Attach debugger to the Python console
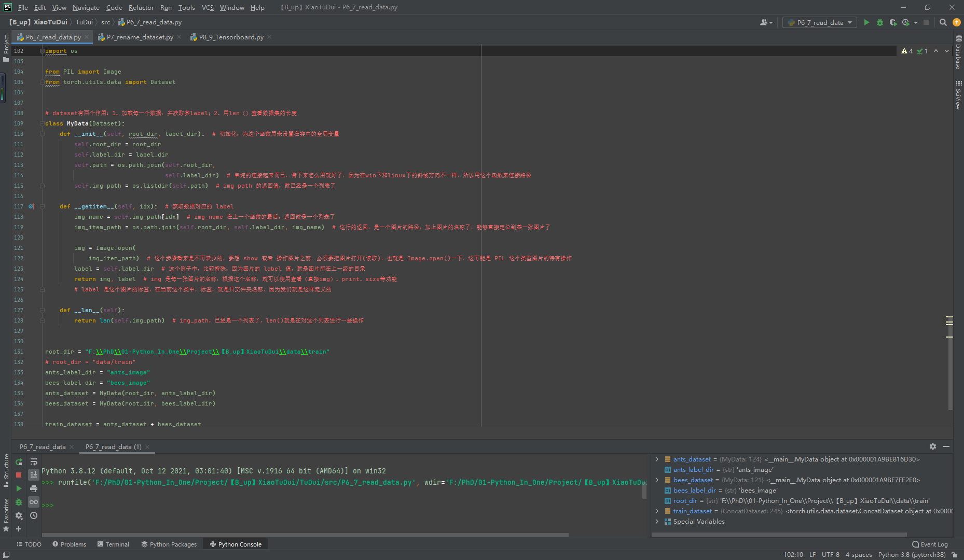964x560 pixels. coord(19,502)
